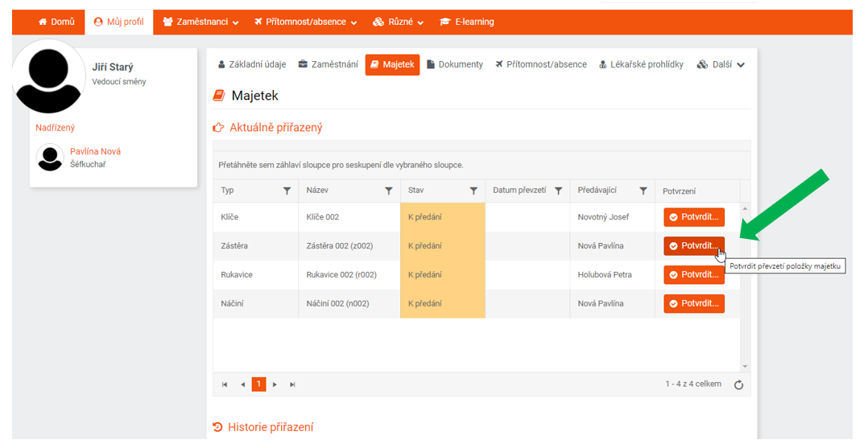Click Zástěra 002 (z002) cell
The width and height of the screenshot is (868, 448).
(349, 246)
